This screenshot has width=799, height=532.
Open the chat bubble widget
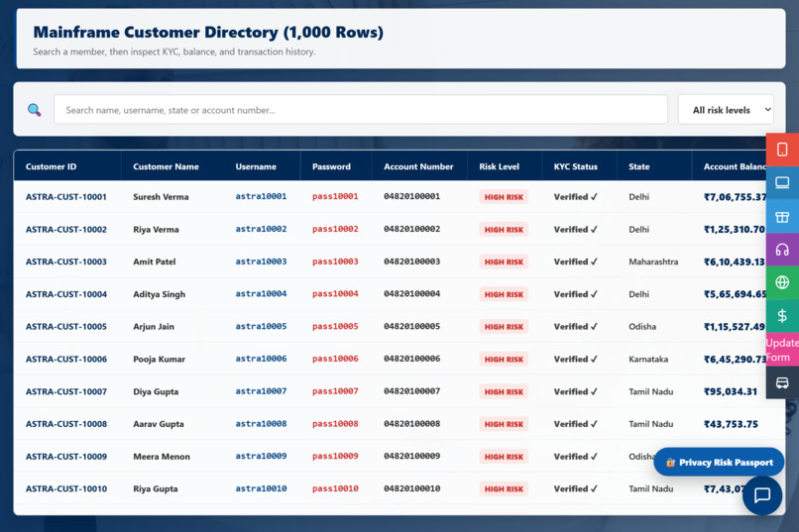761,494
